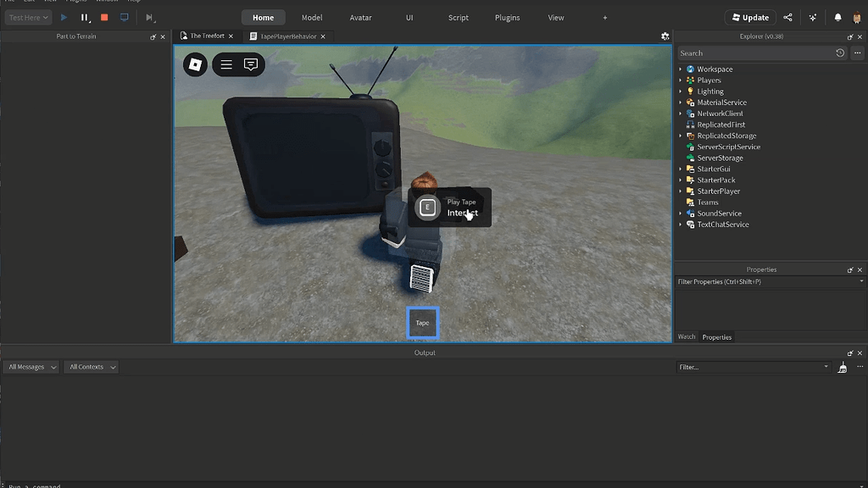The image size is (868, 488).
Task: Click the Play button to start a playtest
Action: (x=64, y=17)
